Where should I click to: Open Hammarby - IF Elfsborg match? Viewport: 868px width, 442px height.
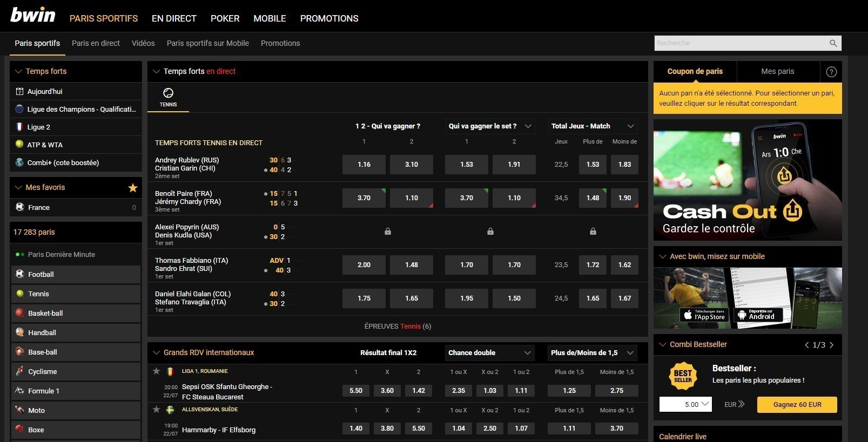coord(219,430)
